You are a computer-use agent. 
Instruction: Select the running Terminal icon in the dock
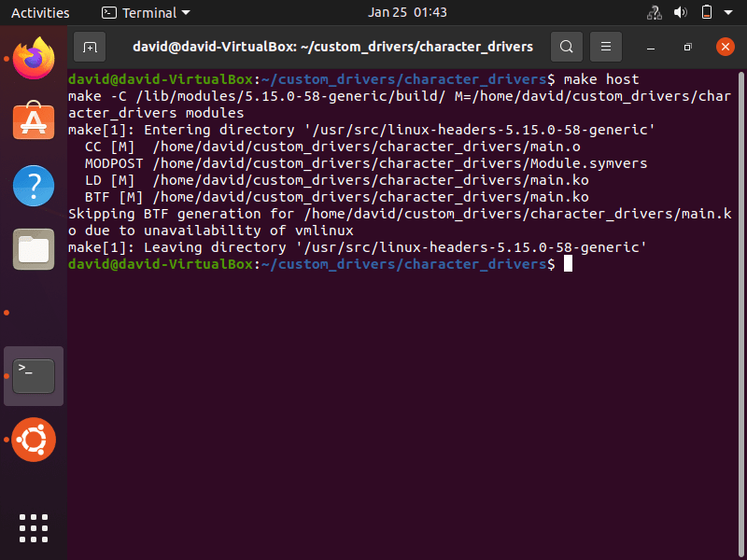click(x=34, y=374)
